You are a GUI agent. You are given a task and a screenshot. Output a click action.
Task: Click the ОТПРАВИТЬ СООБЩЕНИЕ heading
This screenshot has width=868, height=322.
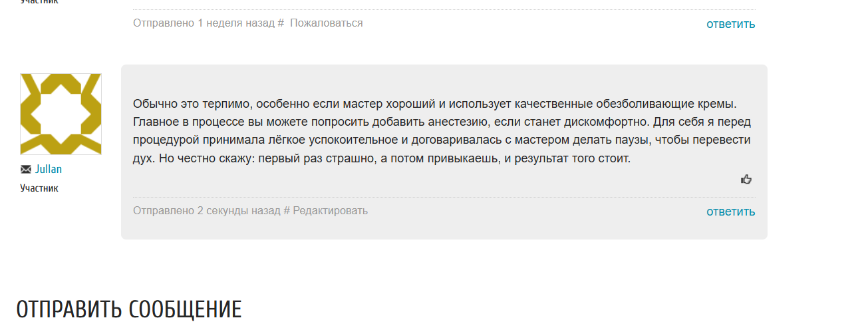[128, 310]
